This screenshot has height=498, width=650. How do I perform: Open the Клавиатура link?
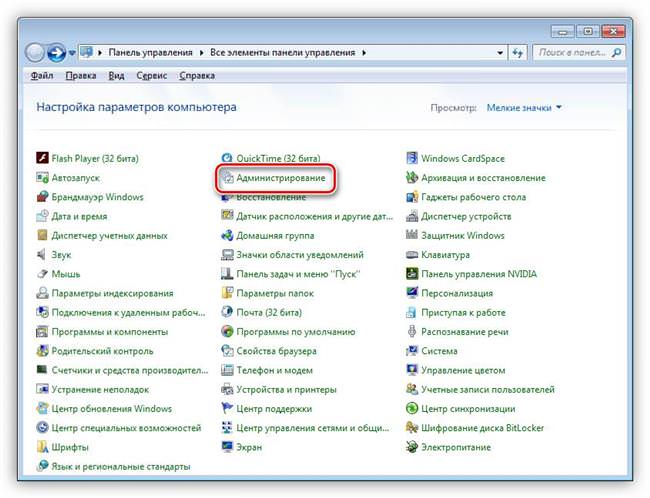point(445,255)
